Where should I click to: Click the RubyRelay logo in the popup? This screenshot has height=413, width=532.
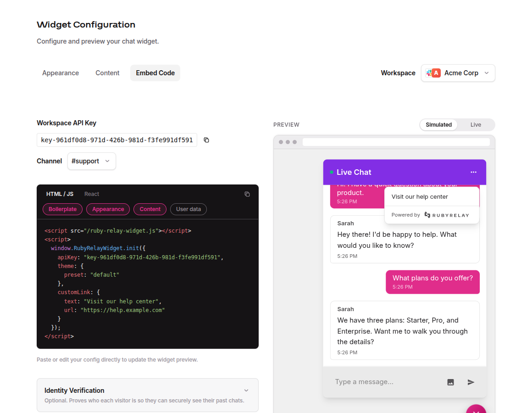(x=447, y=215)
